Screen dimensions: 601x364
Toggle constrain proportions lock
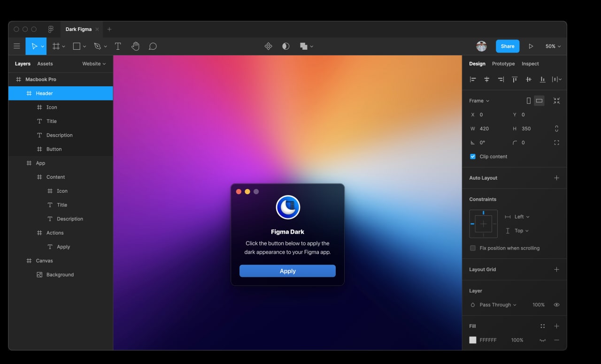(x=556, y=129)
